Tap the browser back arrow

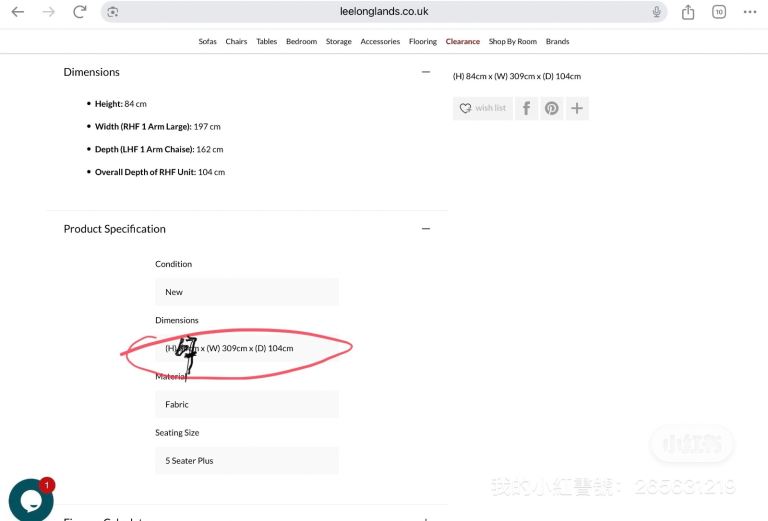point(17,12)
